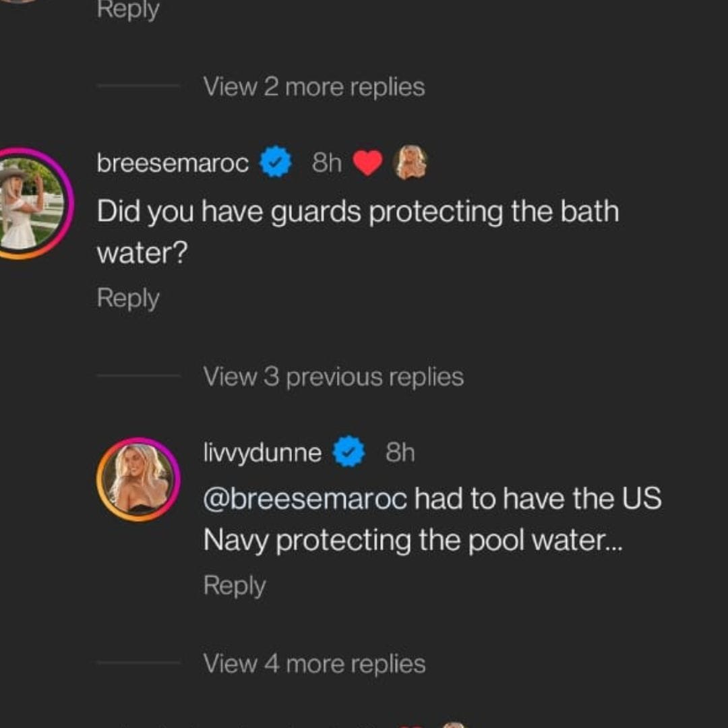The width and height of the screenshot is (728, 728).
Task: Open the livvydunne username link
Action: 262,452
